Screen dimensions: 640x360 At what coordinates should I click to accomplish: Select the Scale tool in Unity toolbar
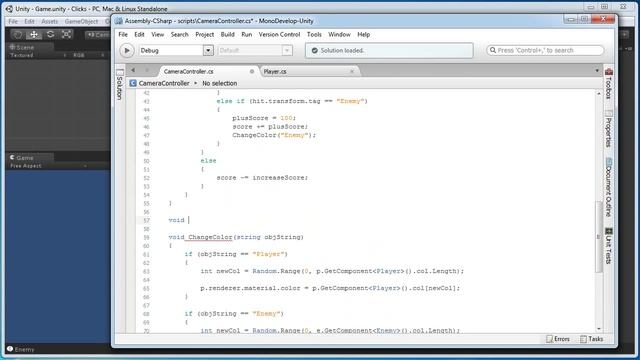[67, 35]
